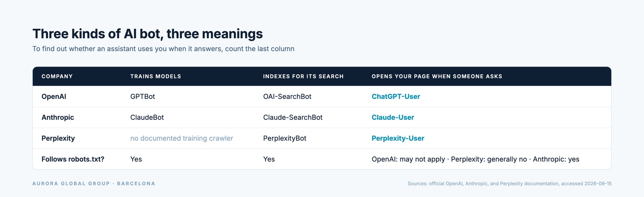Click the subtitle starting "To find out whether"
The width and height of the screenshot is (644, 197).
[163, 49]
